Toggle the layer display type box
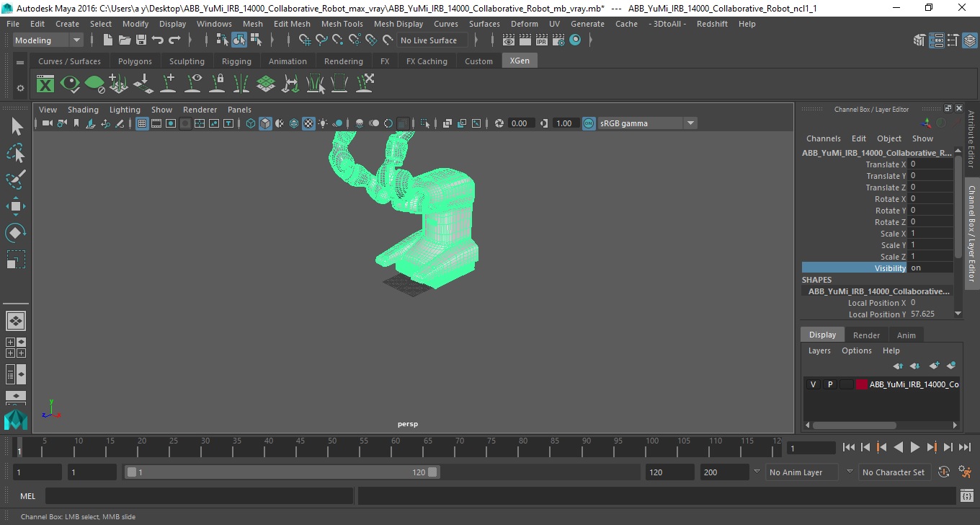Viewport: 980px width, 525px height. [x=846, y=384]
